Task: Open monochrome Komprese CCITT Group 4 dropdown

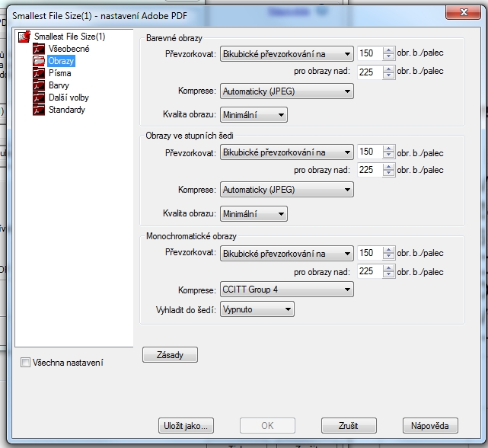Action: pyautogui.click(x=286, y=290)
